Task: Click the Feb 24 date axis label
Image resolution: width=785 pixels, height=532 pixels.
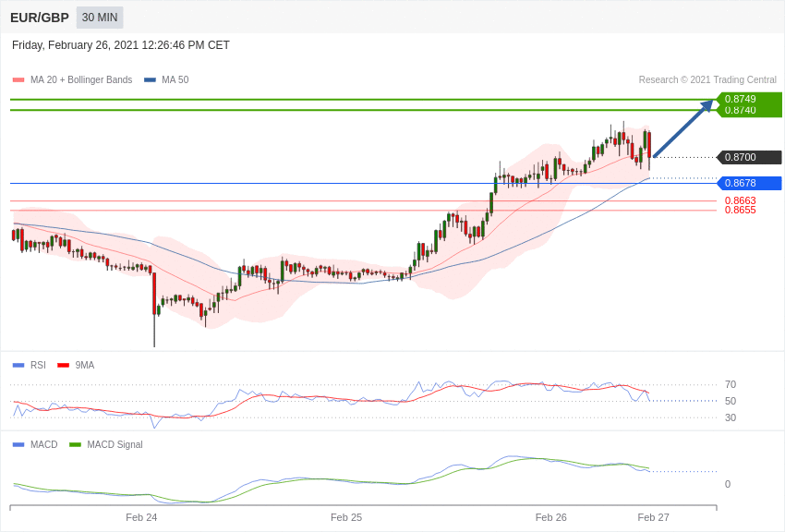Action: tap(141, 517)
